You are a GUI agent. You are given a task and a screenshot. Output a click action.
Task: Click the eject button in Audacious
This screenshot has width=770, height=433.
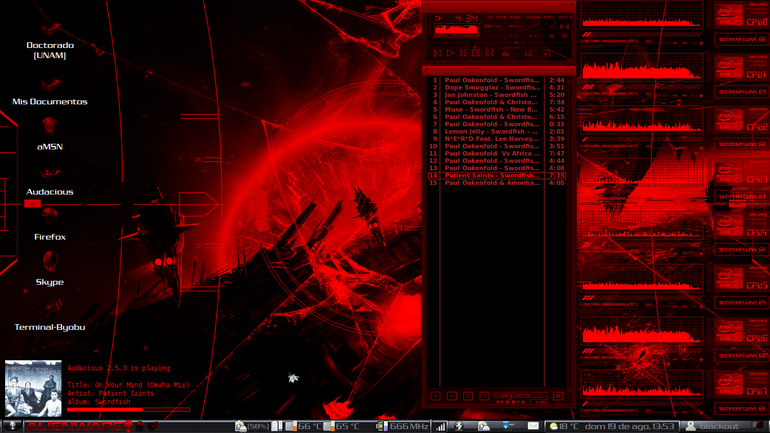pos(505,53)
